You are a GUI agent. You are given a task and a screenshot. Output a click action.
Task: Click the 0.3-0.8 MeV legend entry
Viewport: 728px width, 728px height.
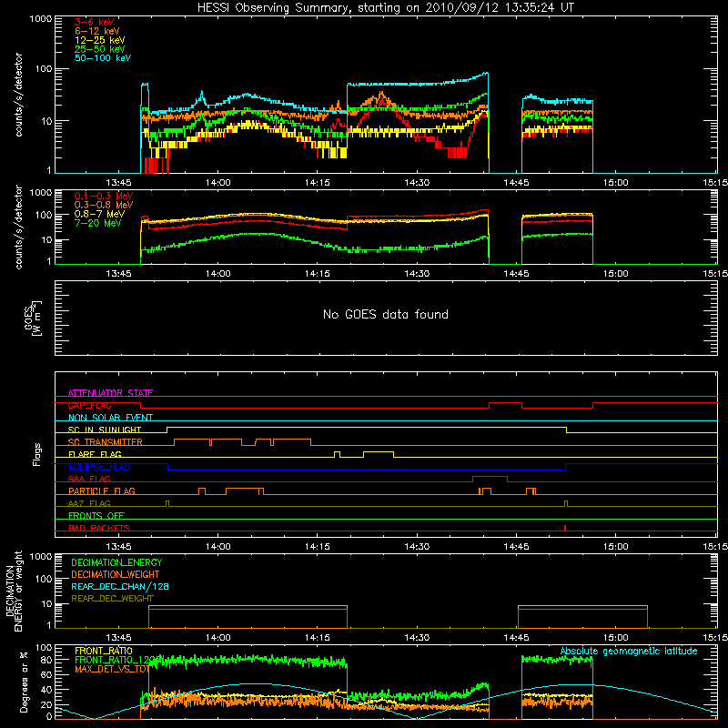104,205
